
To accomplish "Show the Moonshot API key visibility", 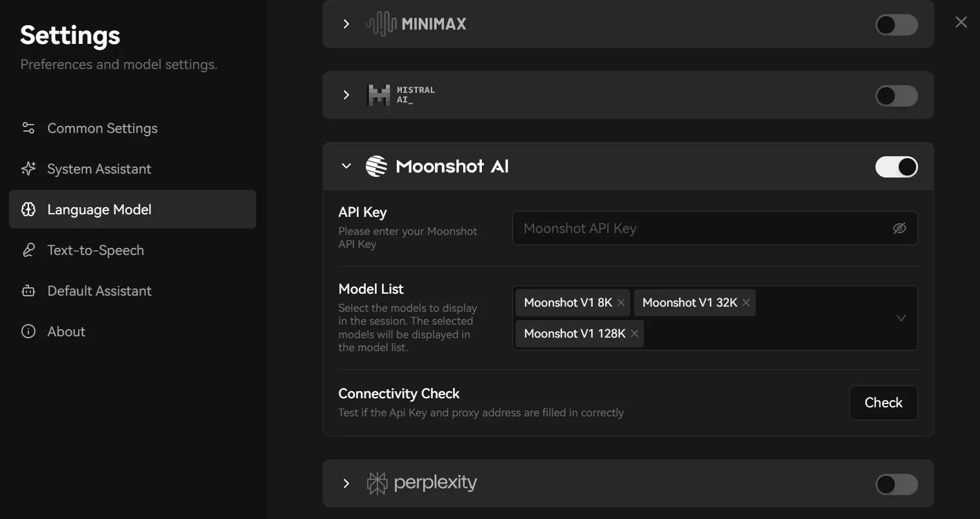I will [899, 229].
